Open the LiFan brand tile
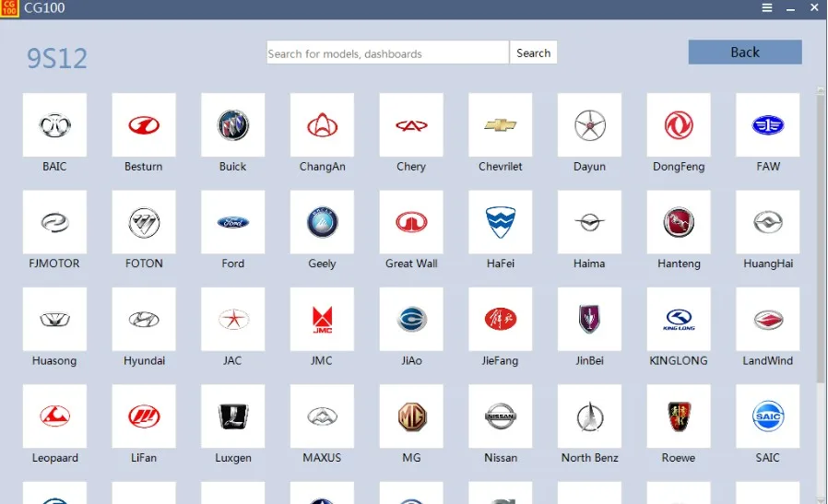Image resolution: width=828 pixels, height=504 pixels. click(x=144, y=416)
